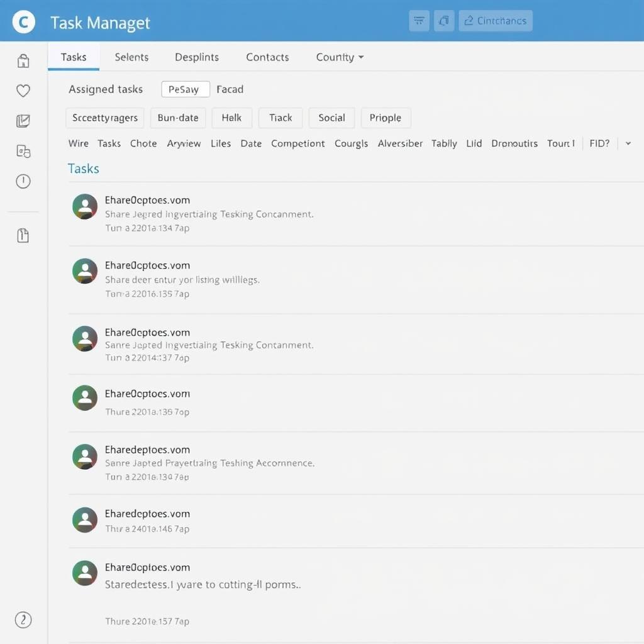Open task 'Share Jegred Ingvertiaing Tesking Concanment.'

point(209,214)
